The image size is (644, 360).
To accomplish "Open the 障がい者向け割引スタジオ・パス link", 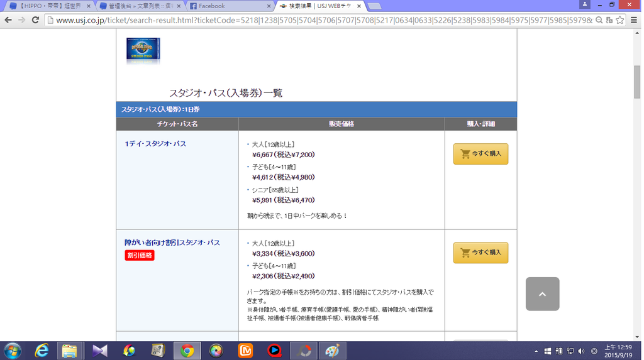I will pyautogui.click(x=172, y=243).
